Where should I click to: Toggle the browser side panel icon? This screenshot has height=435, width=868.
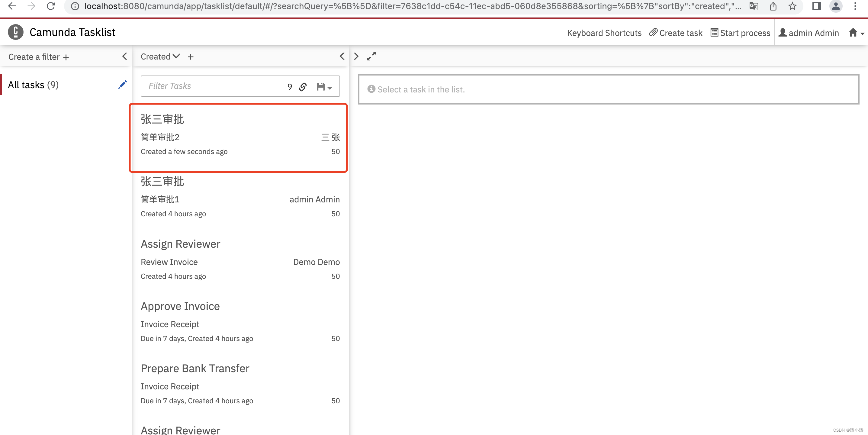pos(816,6)
